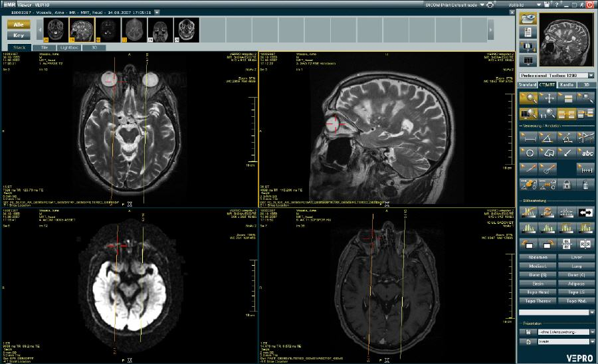Apply the Abdomen window preset
The width and height of the screenshot is (598, 364).
[538, 257]
